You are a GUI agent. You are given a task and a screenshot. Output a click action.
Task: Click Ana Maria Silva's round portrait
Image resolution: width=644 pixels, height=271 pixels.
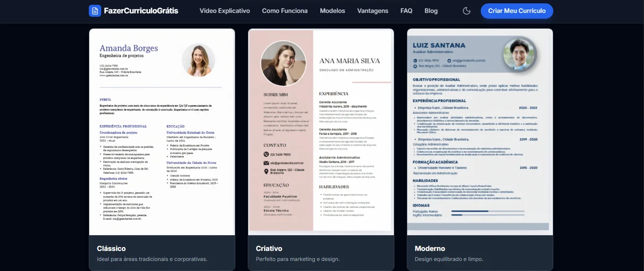(x=283, y=63)
